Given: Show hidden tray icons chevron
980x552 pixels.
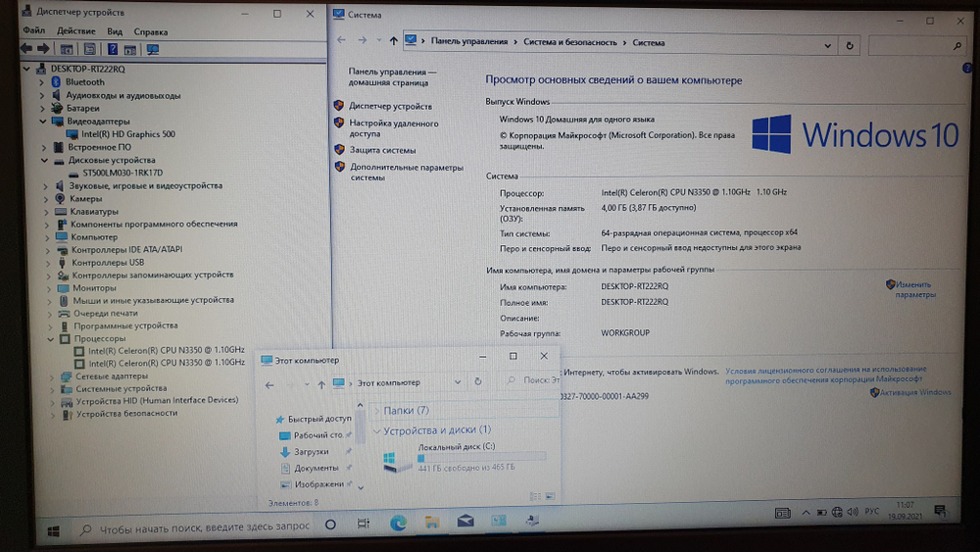Looking at the screenshot, I should tap(806, 513).
